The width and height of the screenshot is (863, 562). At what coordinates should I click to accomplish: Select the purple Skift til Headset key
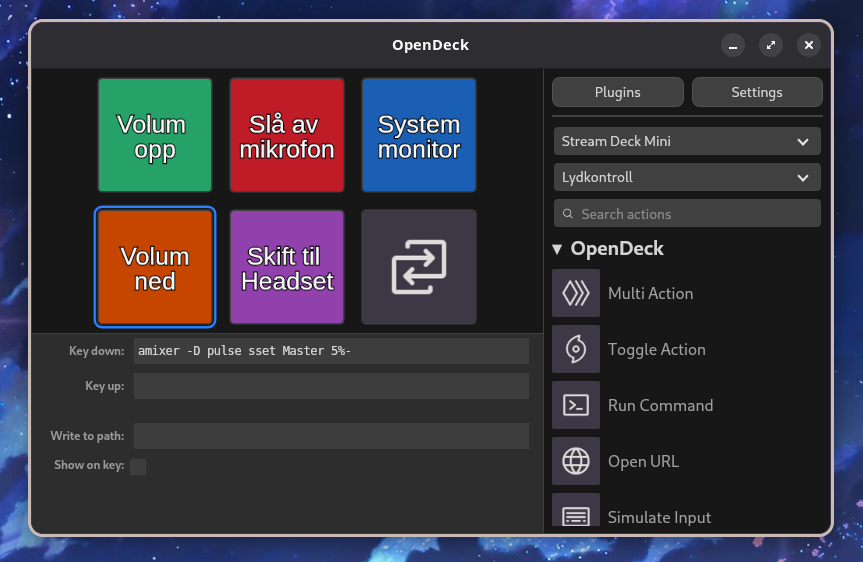(x=287, y=267)
